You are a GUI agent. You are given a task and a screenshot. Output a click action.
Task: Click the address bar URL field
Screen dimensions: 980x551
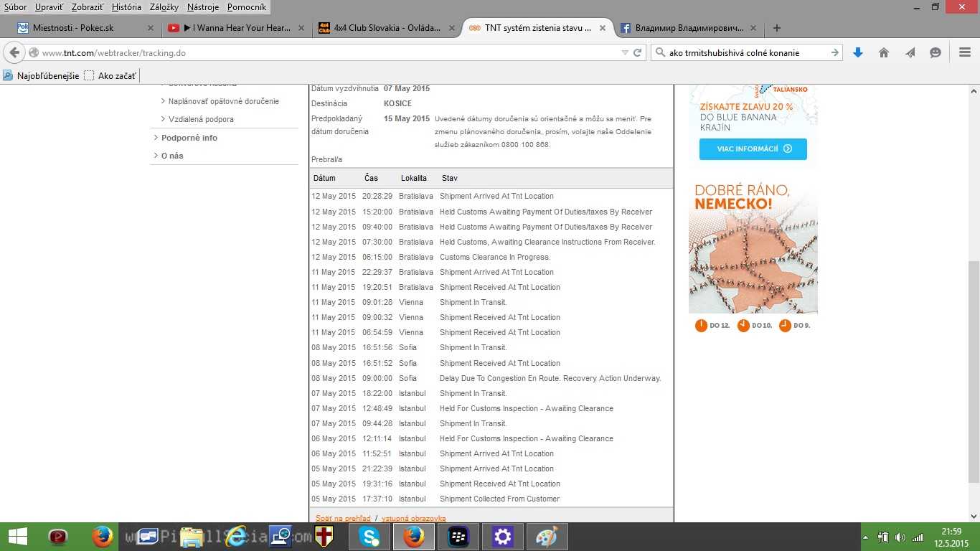click(x=330, y=52)
